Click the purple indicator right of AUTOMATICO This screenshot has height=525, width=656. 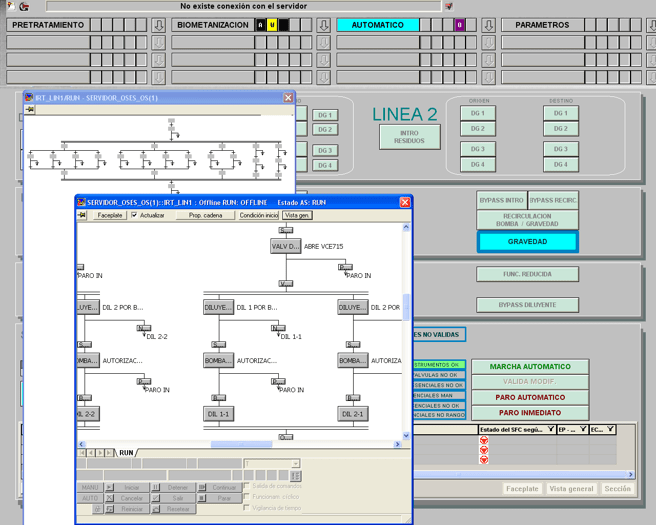(460, 25)
